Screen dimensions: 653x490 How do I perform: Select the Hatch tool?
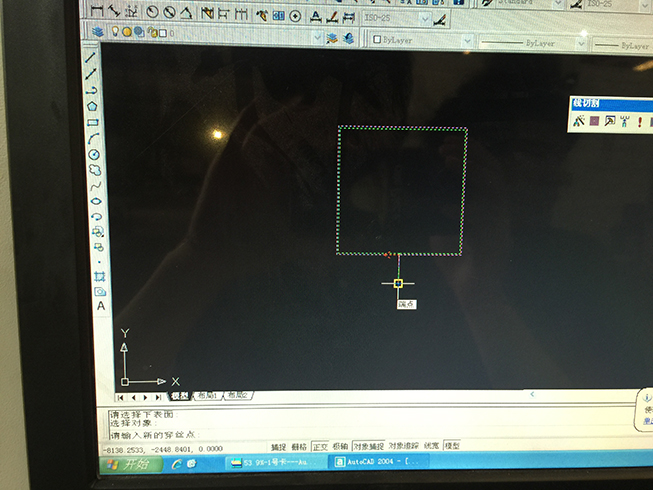click(x=99, y=276)
